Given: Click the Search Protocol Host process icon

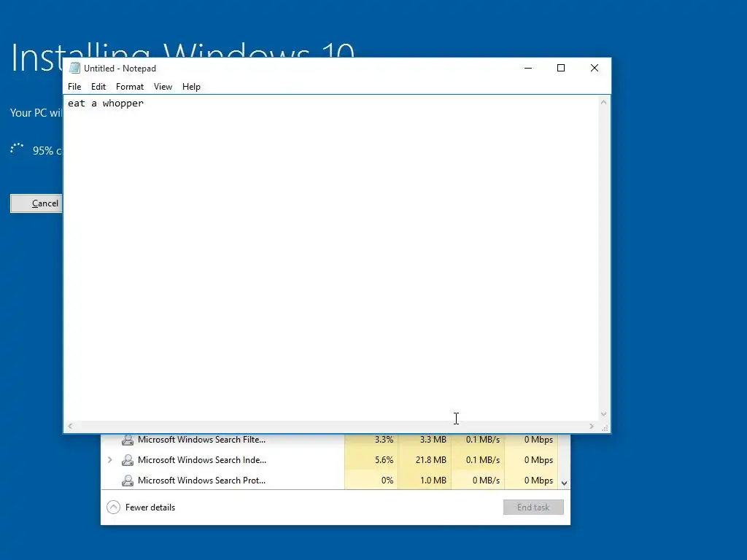Looking at the screenshot, I should tap(127, 481).
